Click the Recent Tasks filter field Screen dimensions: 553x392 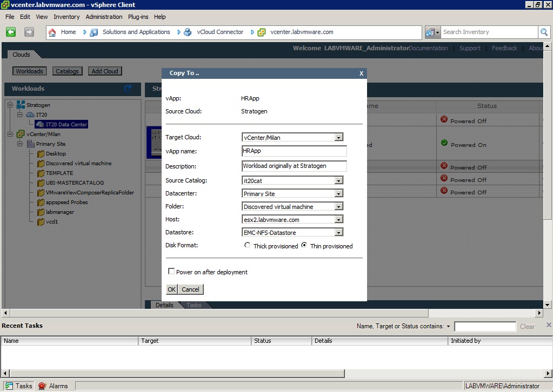point(485,327)
